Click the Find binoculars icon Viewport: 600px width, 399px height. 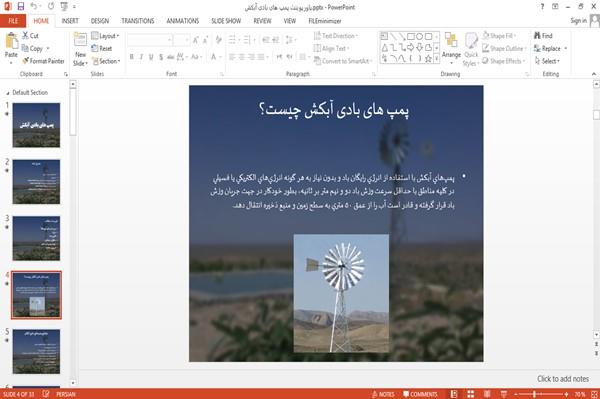click(x=538, y=36)
